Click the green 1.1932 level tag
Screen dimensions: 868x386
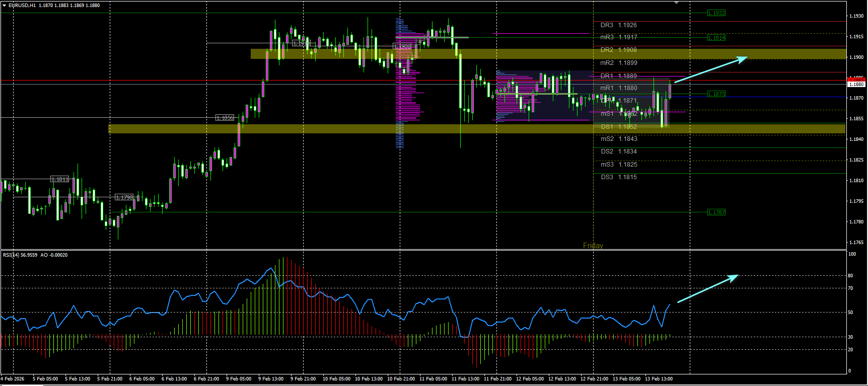coord(716,13)
